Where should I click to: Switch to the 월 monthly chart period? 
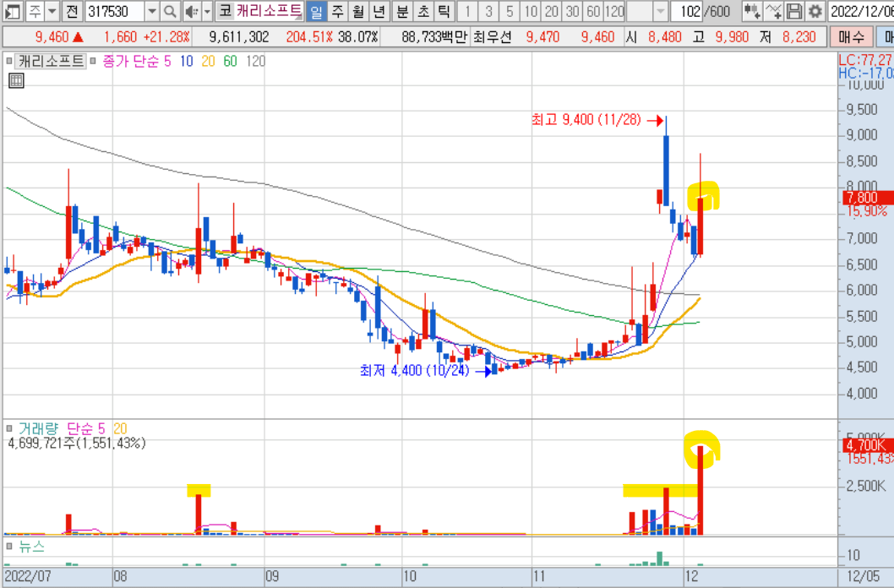358,11
